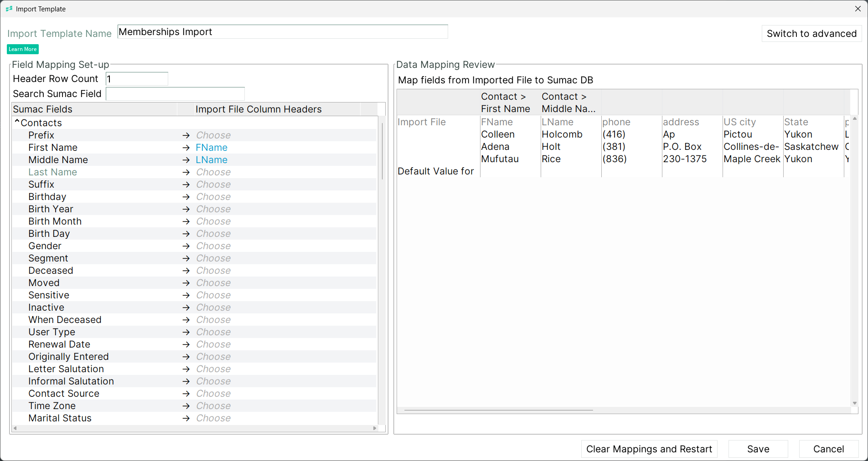868x461 pixels.
Task: Click the arrow icon beside When Deceased
Action: [x=186, y=320]
